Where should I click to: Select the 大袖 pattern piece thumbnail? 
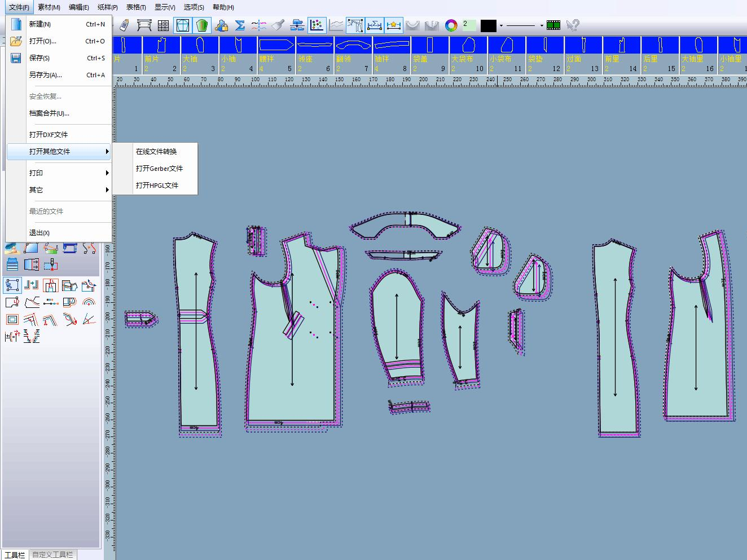(x=199, y=55)
